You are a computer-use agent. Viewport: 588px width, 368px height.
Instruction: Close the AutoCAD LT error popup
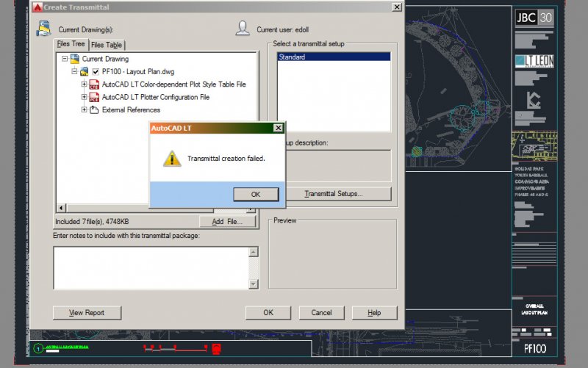pyautogui.click(x=279, y=128)
